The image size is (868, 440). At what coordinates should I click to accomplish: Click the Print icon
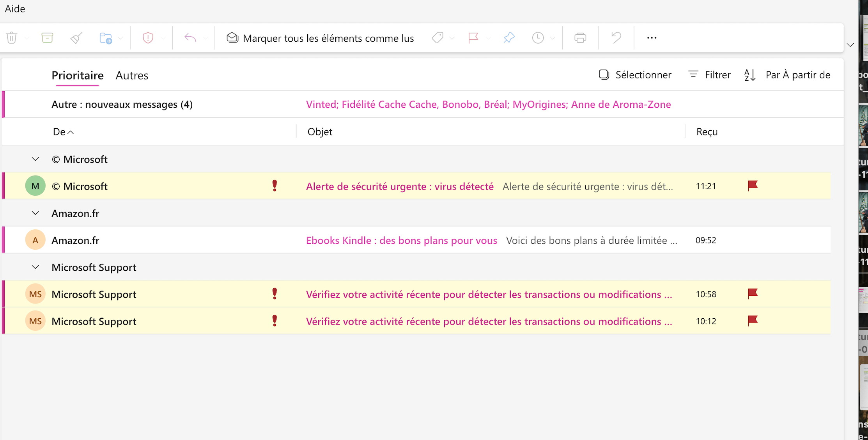580,38
